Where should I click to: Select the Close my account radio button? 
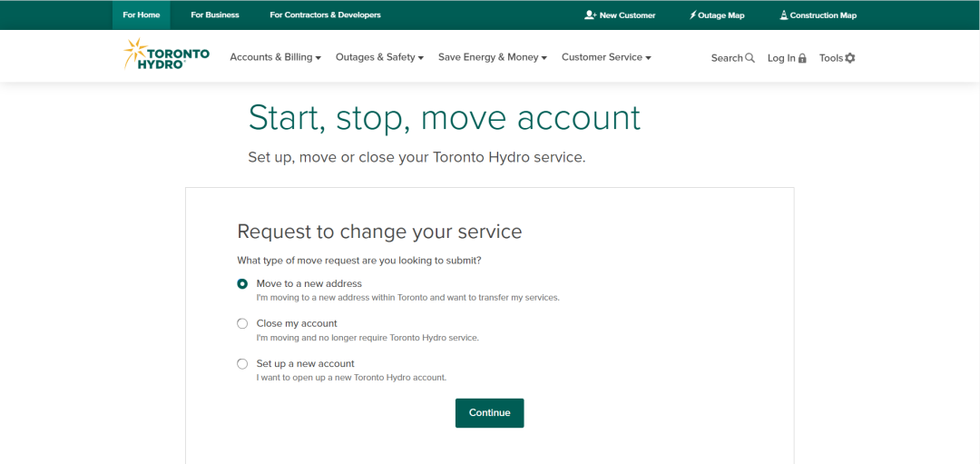[242, 324]
